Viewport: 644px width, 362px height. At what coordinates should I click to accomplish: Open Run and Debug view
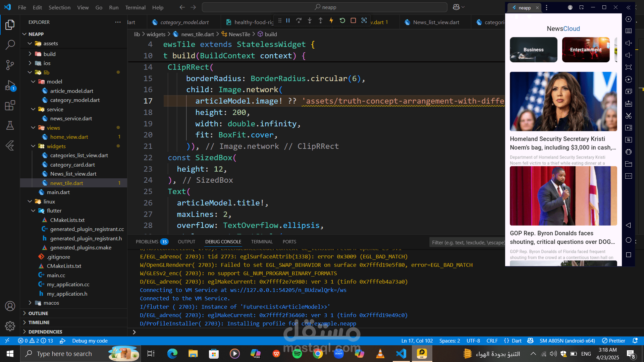pyautogui.click(x=10, y=85)
